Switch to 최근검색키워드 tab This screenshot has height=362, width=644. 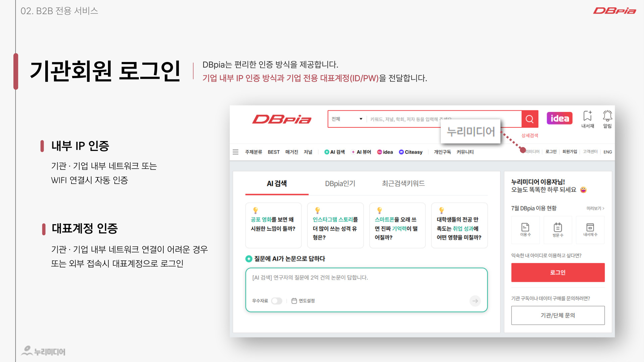pos(403,183)
